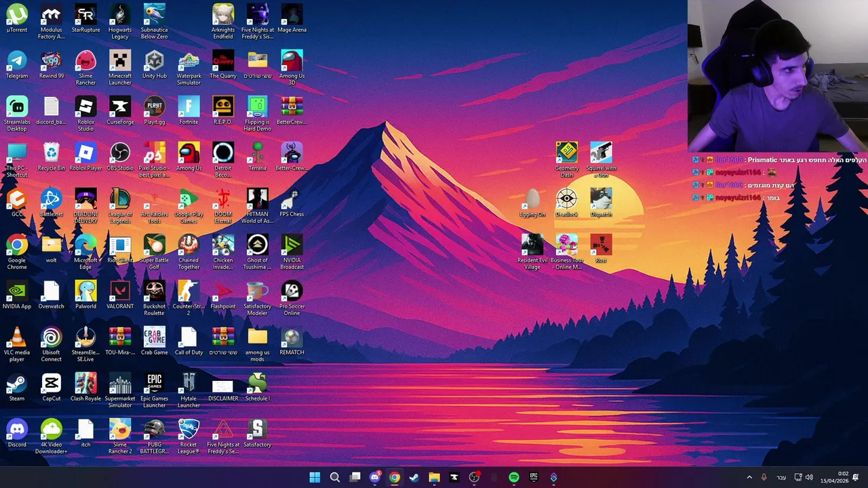Open the Counter-Strike 2 shortcut

[189, 299]
